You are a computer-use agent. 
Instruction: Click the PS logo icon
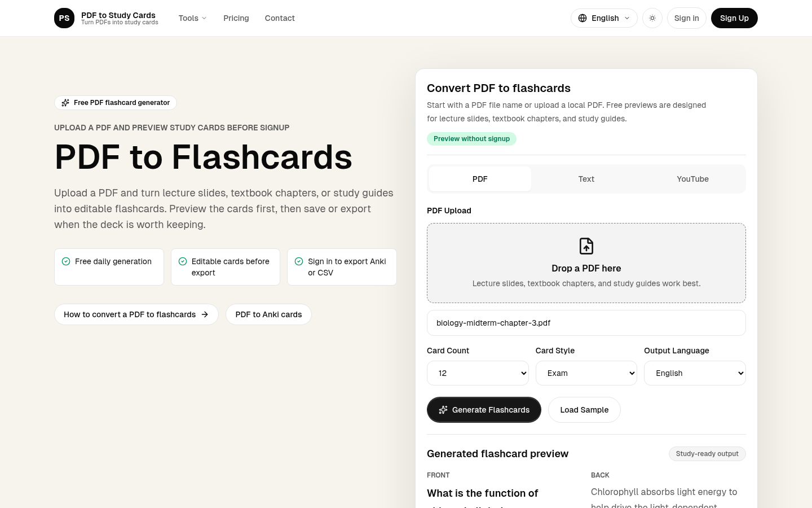pos(64,18)
